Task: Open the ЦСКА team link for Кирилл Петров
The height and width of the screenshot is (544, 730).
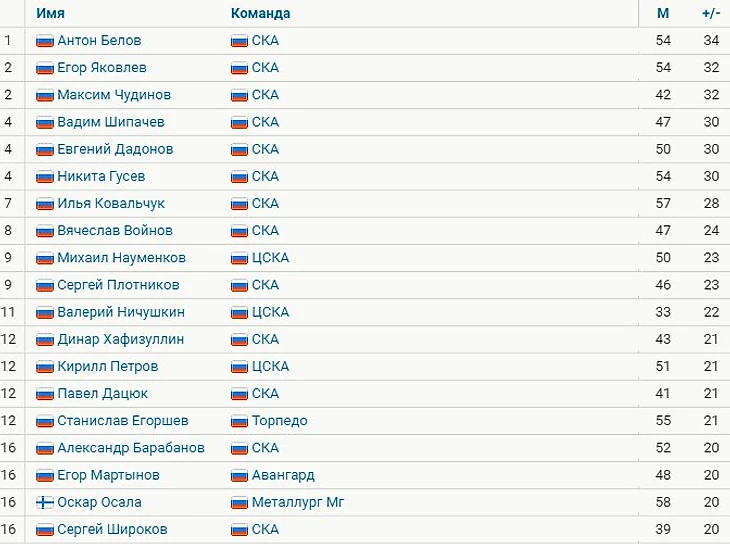Action: click(x=270, y=367)
